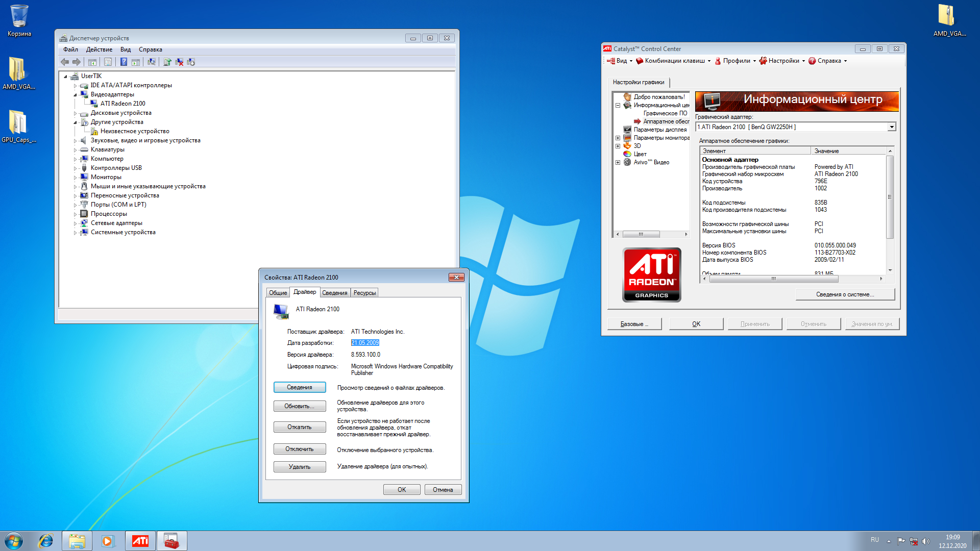This screenshot has width=980, height=551.
Task: Click horizontal scrollbar of hardware info list
Action: click(x=773, y=279)
